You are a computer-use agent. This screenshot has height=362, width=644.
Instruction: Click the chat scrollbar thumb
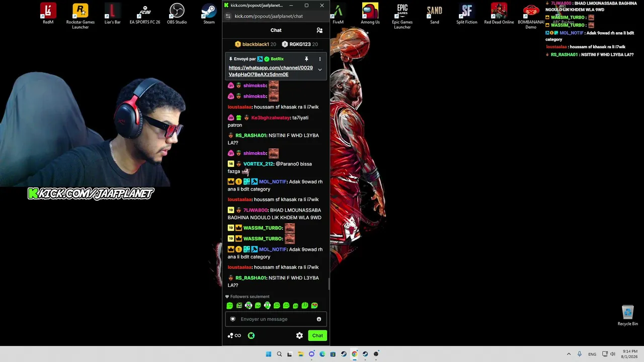[x=329, y=284]
